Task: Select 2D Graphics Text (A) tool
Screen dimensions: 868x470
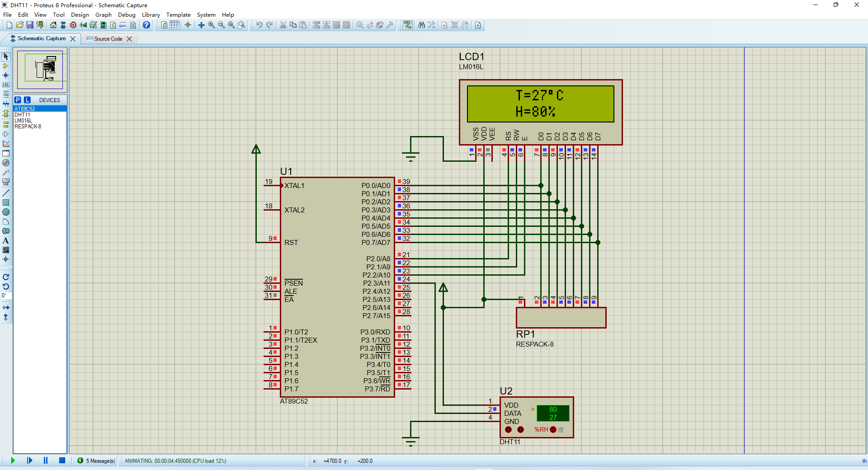Action: pos(6,240)
